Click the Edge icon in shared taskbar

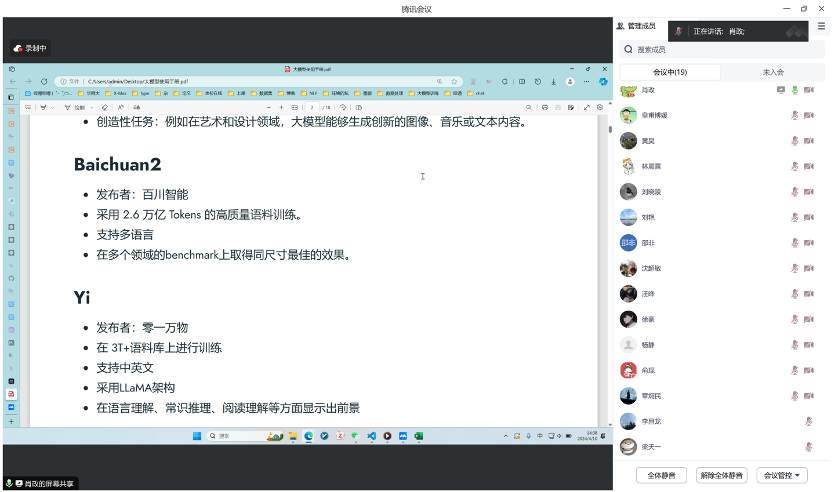click(x=308, y=436)
